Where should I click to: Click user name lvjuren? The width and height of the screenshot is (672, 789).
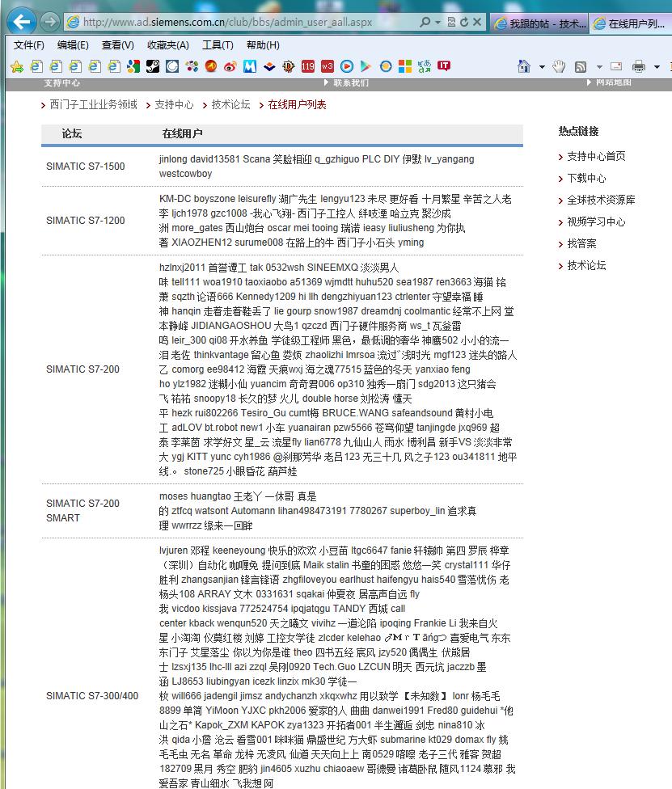pos(174,551)
